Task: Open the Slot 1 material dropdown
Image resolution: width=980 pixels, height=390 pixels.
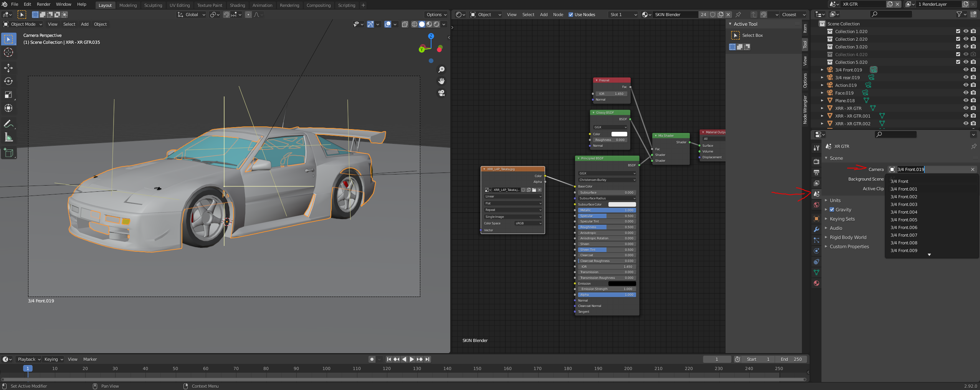Action: [x=623, y=15]
